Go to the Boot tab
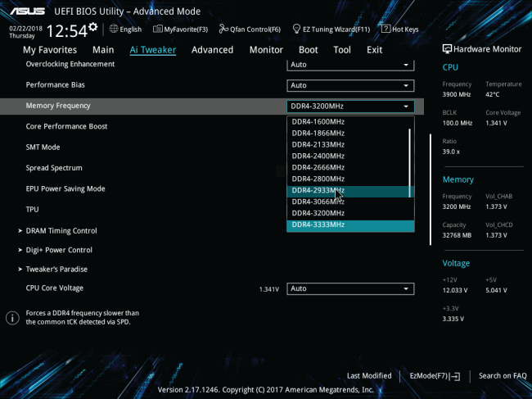The image size is (532, 399). coord(308,50)
